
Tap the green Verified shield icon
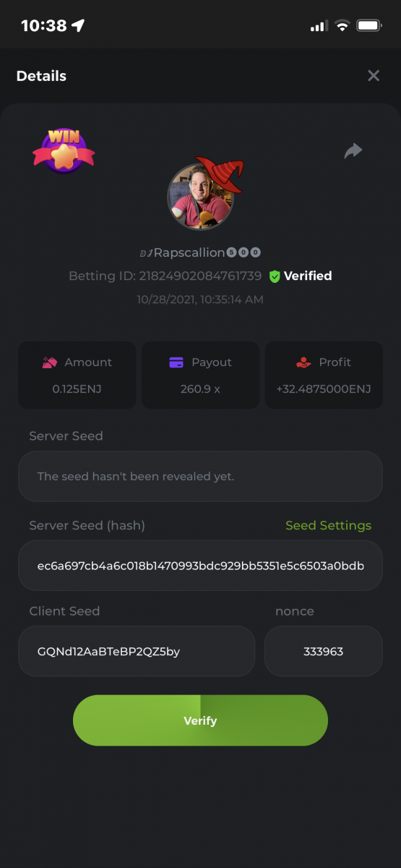[275, 276]
